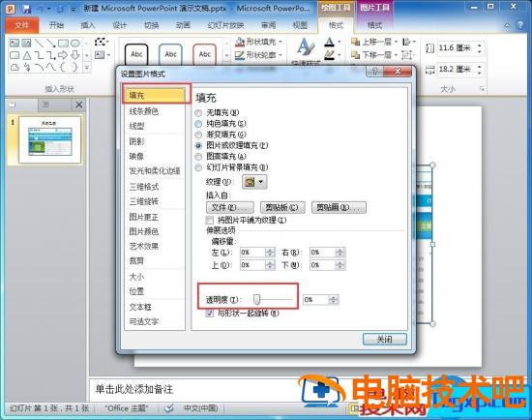532x420 pixels.
Task: Click the shape height 11.6 厘米 field
Action: [455, 47]
